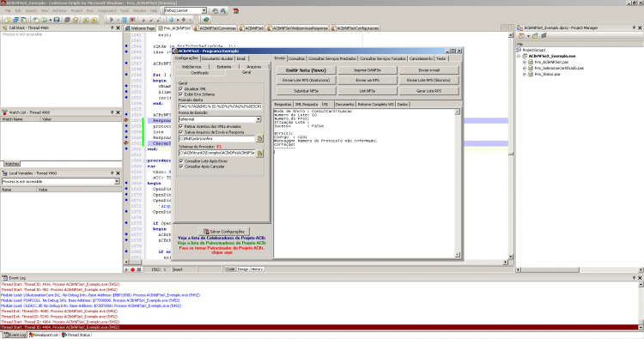The width and height of the screenshot is (644, 339).
Task: Open the Debug Layout combo box
Action: (204, 10)
